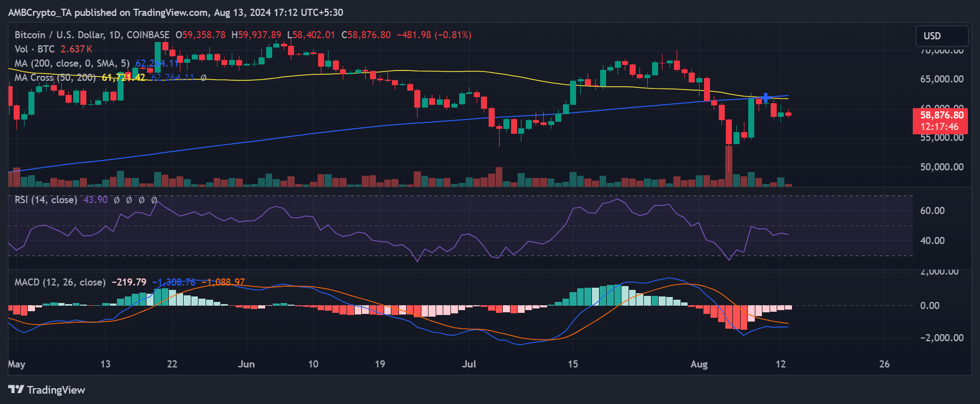Click the 55,000.00 price axis label
Viewport: 980px width, 404px height.
[942, 138]
